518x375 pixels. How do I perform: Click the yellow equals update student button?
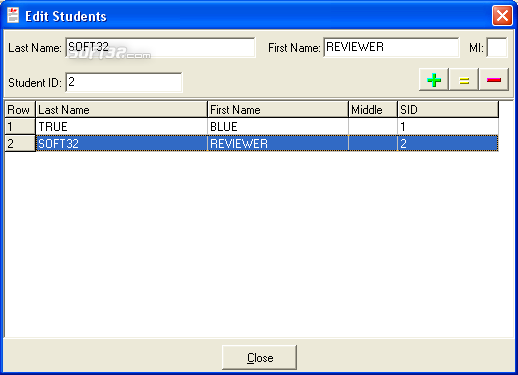click(x=464, y=80)
